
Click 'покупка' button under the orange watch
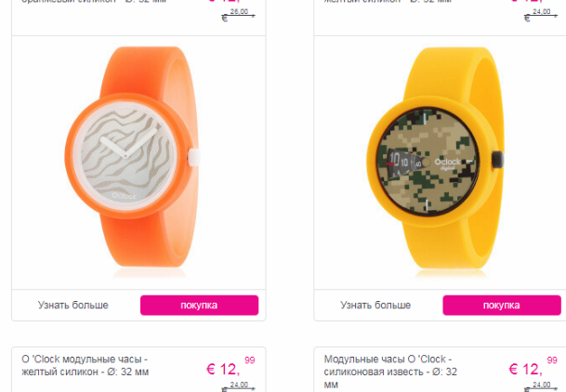point(199,305)
